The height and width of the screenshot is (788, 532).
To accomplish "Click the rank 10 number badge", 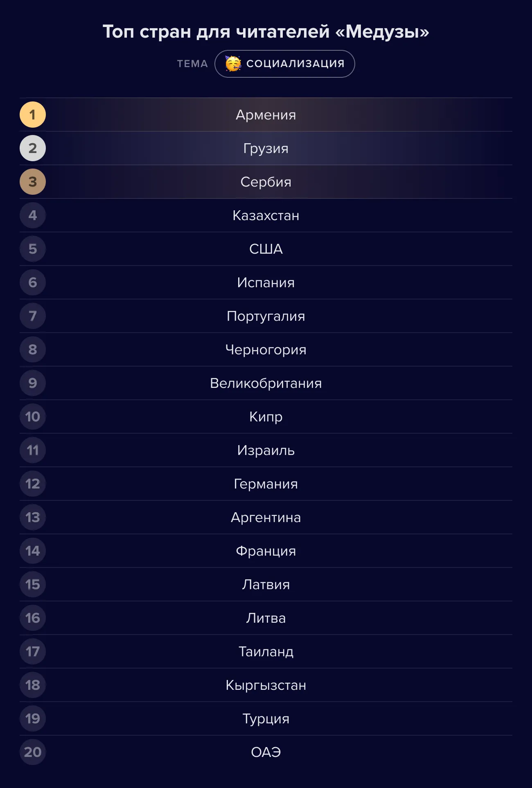I will (33, 417).
